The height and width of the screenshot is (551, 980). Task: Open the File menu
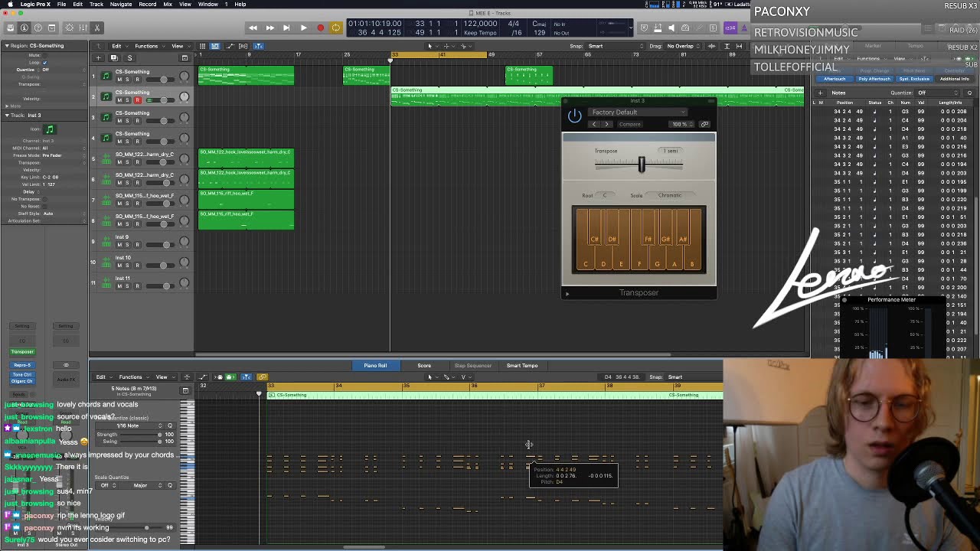click(61, 4)
